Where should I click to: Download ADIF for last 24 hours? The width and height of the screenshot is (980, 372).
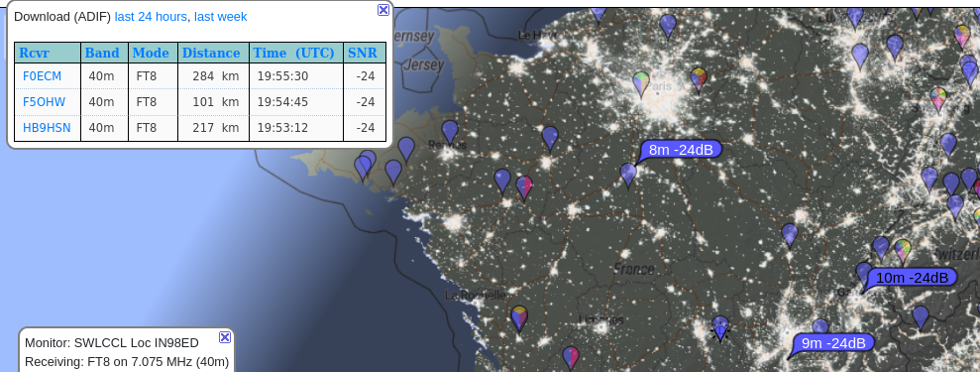point(151,17)
